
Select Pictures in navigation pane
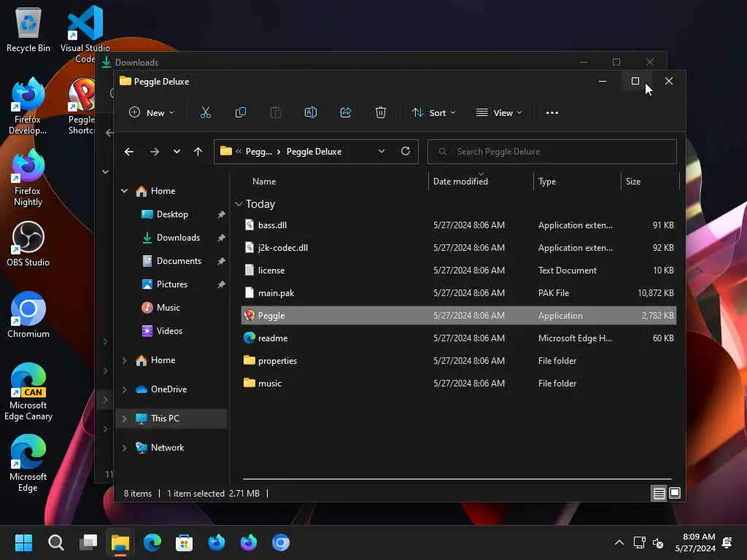click(x=172, y=284)
